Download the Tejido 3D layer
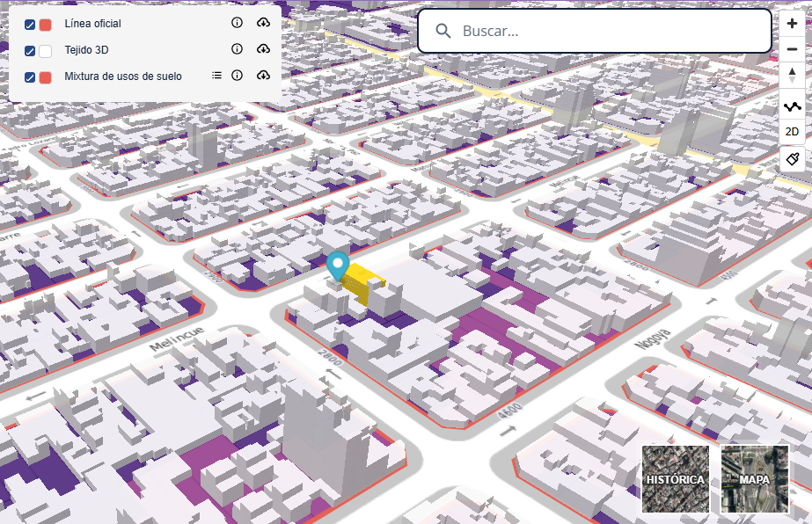The height and width of the screenshot is (524, 812). coord(263,50)
